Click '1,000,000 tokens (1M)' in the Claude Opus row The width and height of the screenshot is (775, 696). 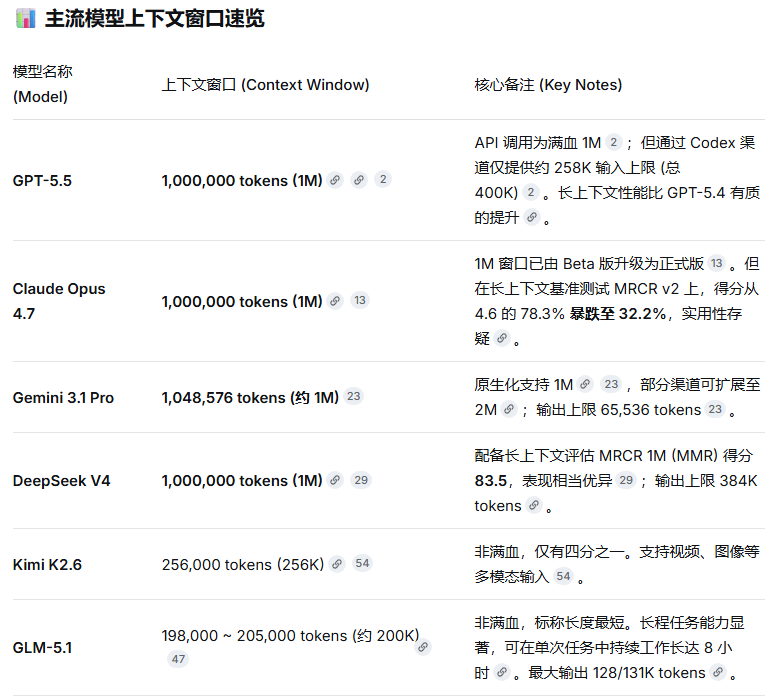click(242, 301)
